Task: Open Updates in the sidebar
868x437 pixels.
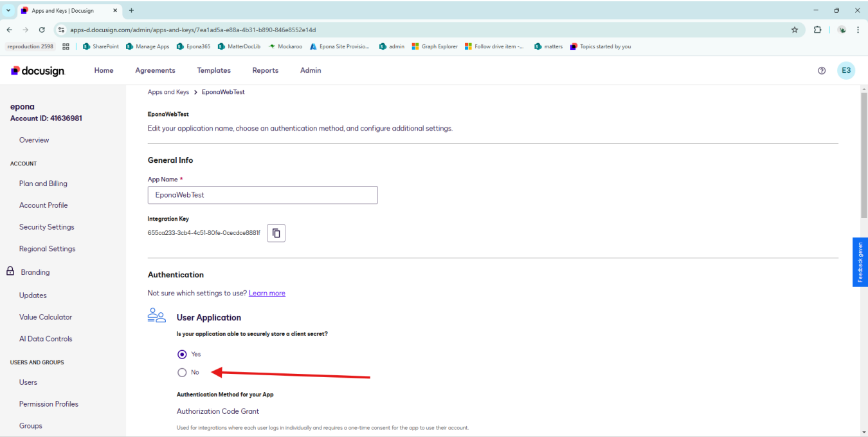Action: tap(33, 295)
